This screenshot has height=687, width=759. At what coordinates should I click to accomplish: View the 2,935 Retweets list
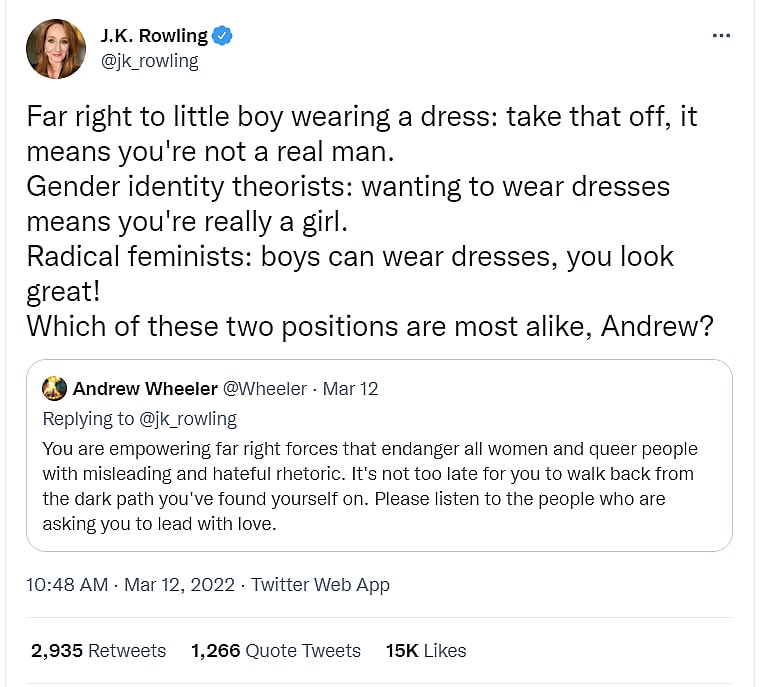coord(98,651)
